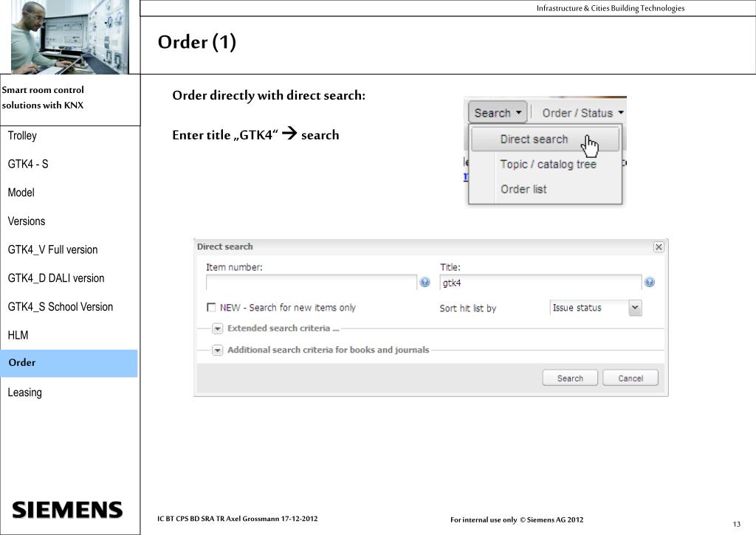Open help icon beside Item number field
Image resolution: width=756 pixels, height=535 pixels.
pyautogui.click(x=425, y=283)
